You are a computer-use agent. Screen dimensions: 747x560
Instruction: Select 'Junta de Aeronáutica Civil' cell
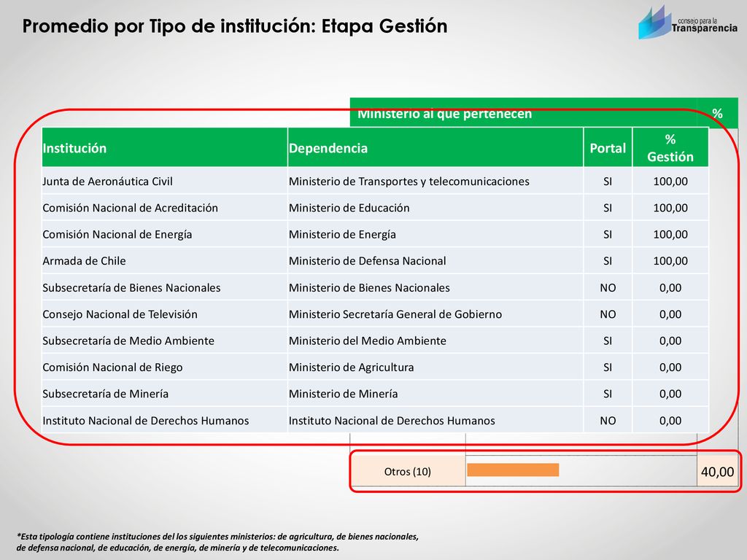[165, 182]
